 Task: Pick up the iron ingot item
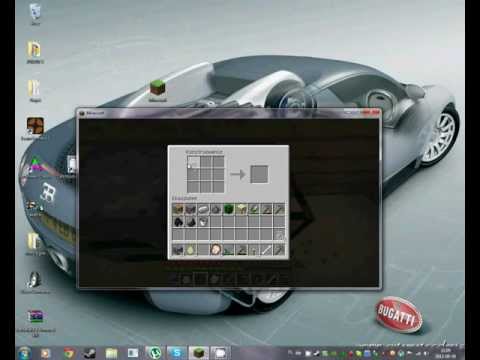point(203,209)
